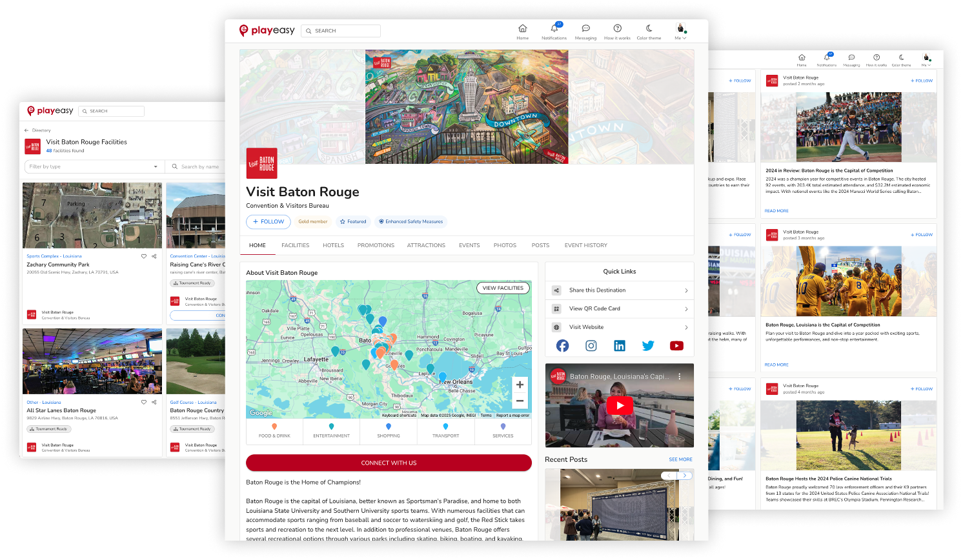Click Tournament Ready tag on All Star Lanes

(x=48, y=429)
